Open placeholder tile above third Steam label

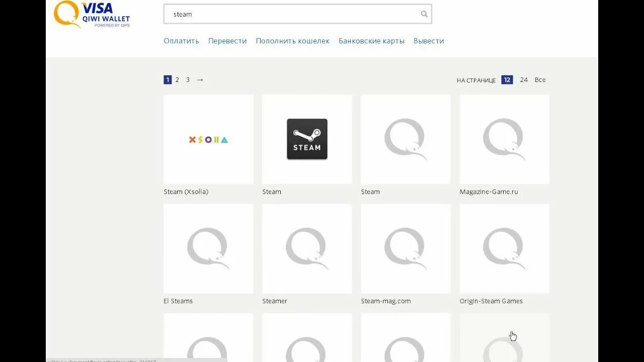[406, 139]
